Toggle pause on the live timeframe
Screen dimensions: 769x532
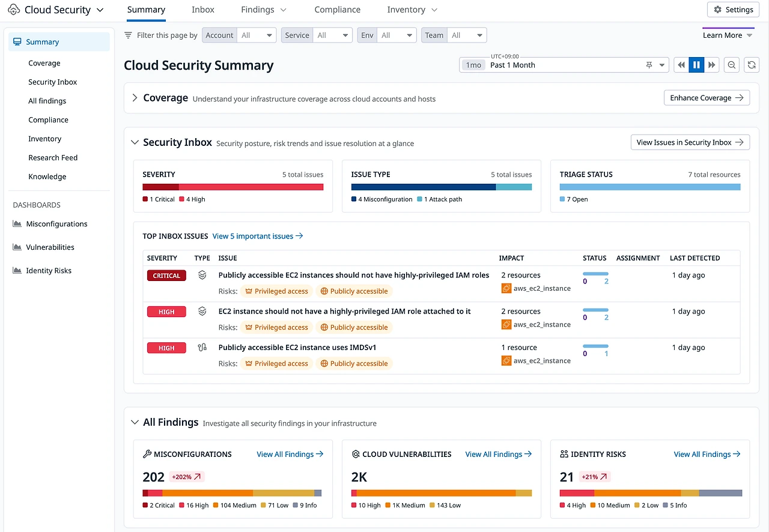pyautogui.click(x=696, y=64)
